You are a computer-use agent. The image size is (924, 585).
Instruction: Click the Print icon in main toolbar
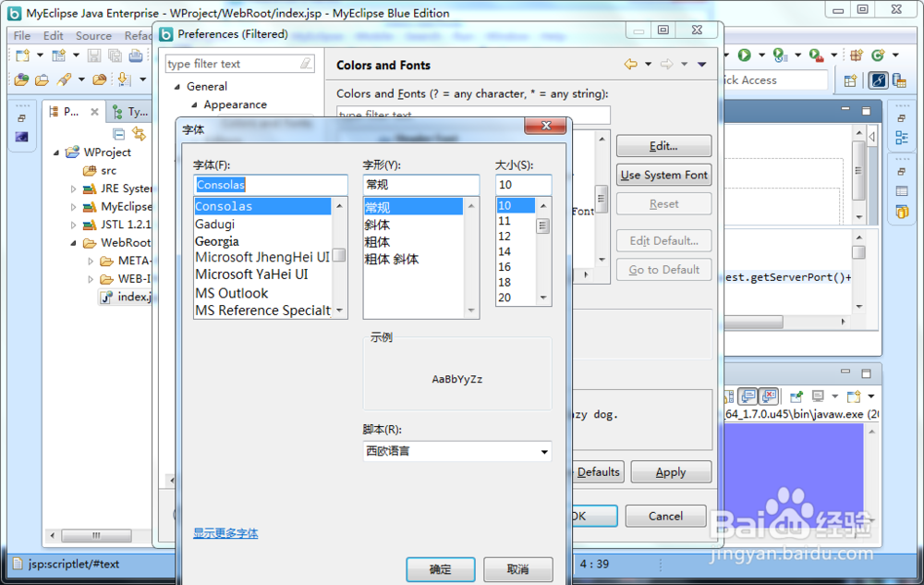tap(136, 55)
